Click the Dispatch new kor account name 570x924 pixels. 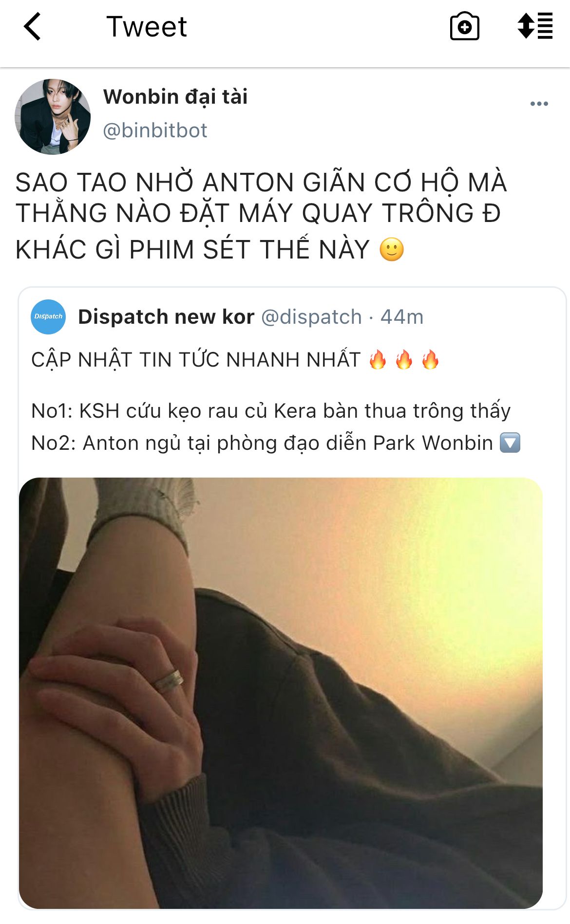point(166,317)
